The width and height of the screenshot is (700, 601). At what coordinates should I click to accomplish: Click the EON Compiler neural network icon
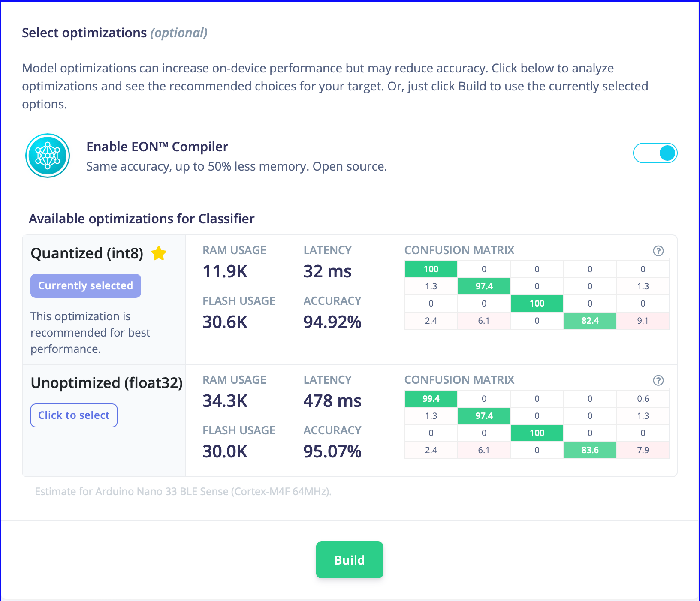pyautogui.click(x=48, y=156)
